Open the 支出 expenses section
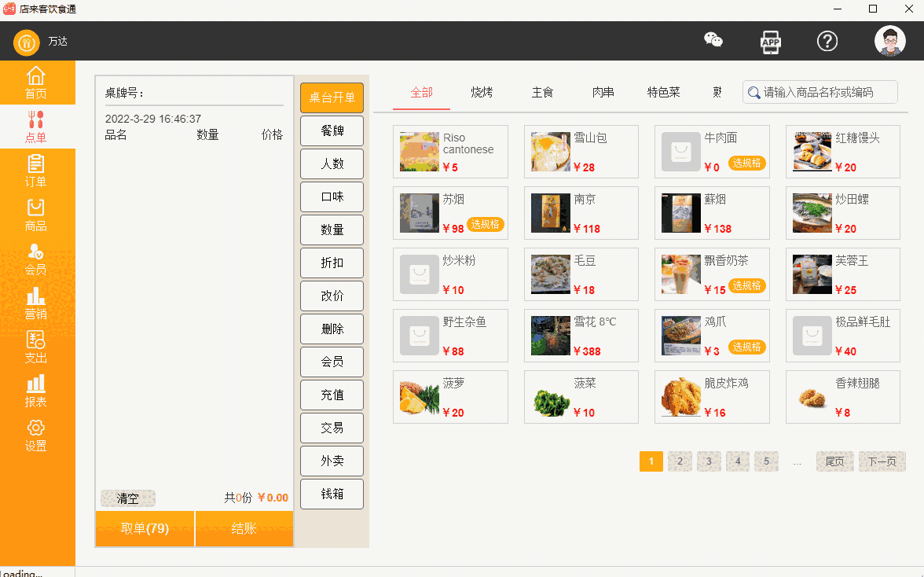This screenshot has height=577, width=924. click(x=37, y=347)
